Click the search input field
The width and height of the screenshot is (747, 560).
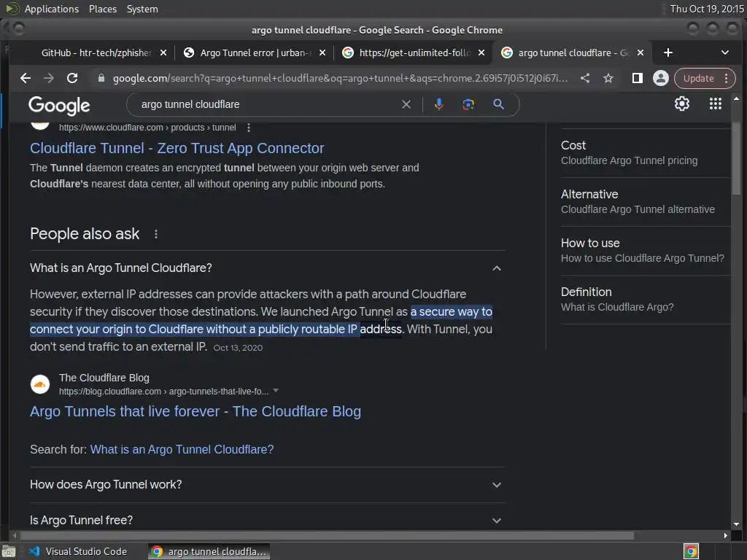(267, 104)
